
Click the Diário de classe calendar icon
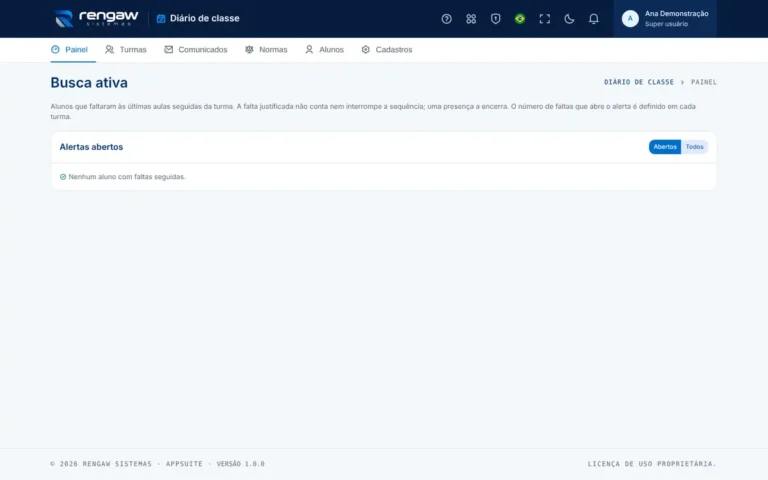pyautogui.click(x=161, y=19)
